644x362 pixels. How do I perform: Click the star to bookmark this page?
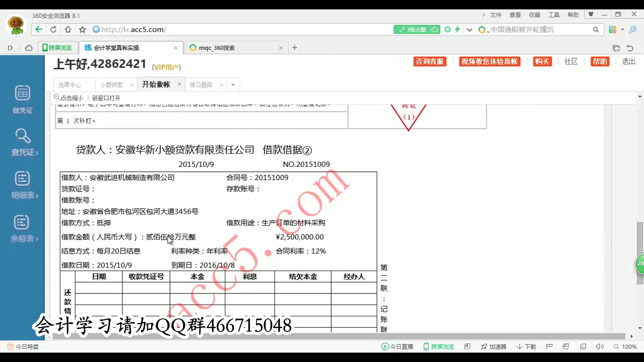click(x=82, y=29)
